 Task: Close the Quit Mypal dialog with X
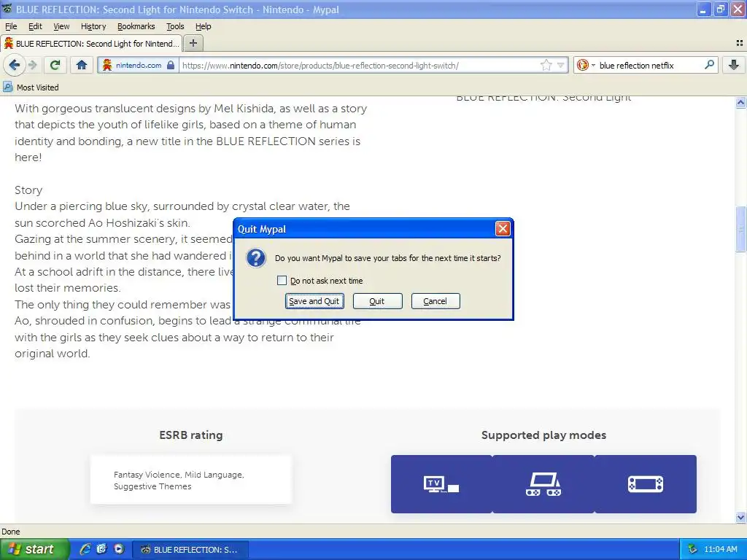coord(503,229)
